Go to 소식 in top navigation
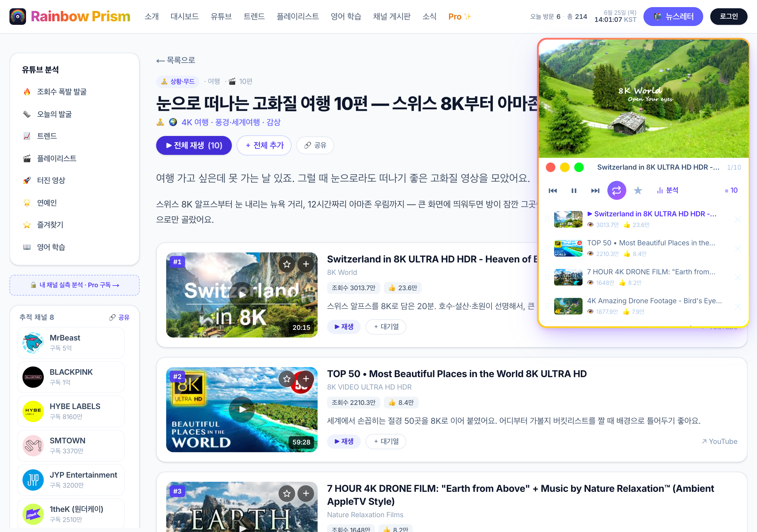The image size is (757, 532). tap(429, 17)
